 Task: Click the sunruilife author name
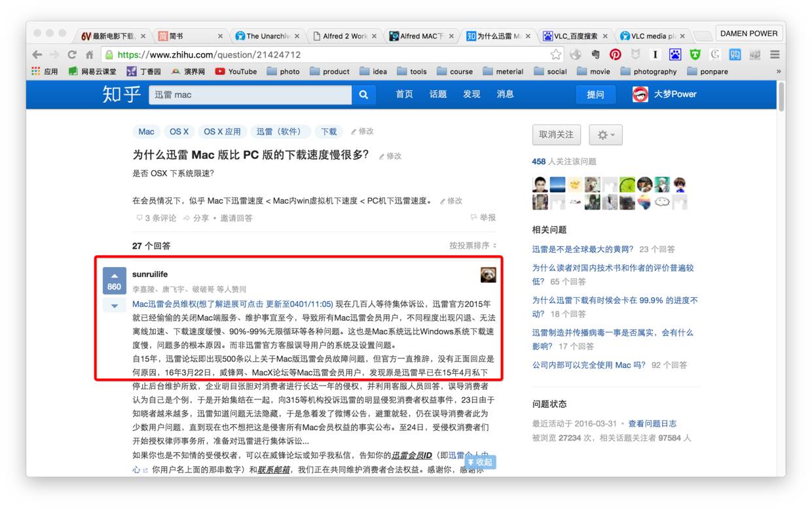[x=150, y=274]
